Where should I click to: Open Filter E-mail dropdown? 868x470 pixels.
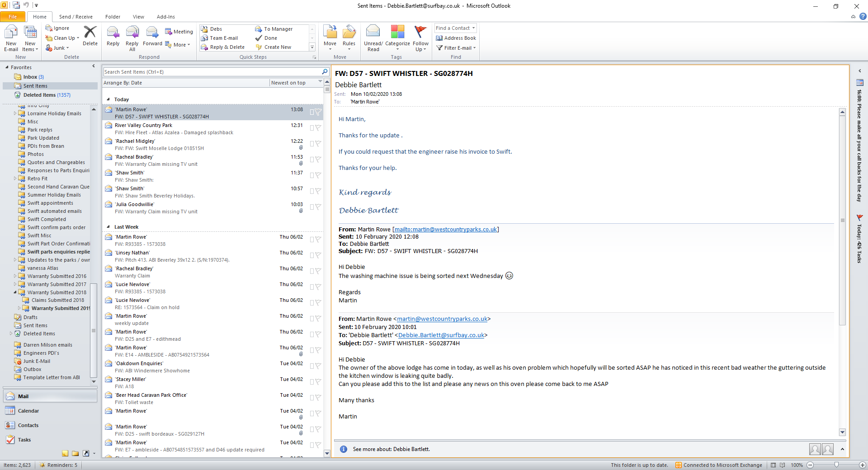click(456, 48)
